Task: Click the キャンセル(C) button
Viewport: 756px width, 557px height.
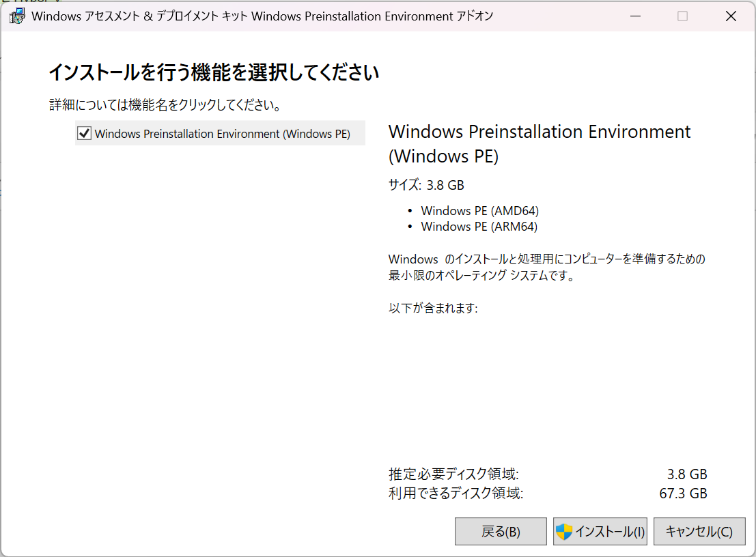Action: pyautogui.click(x=699, y=531)
